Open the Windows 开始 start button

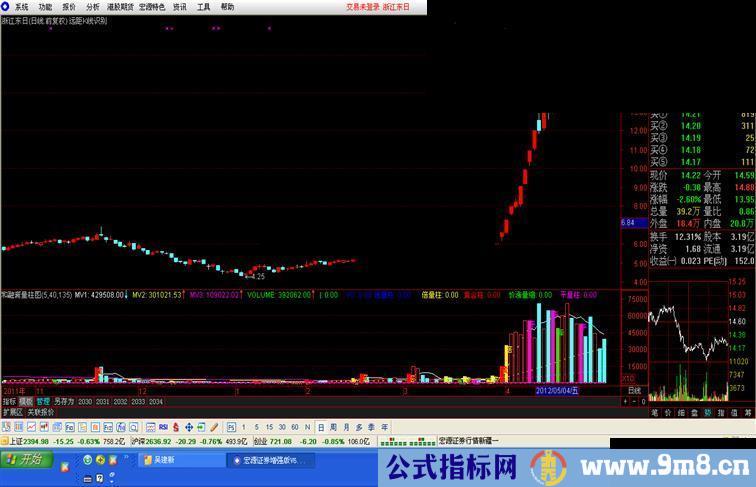24,460
